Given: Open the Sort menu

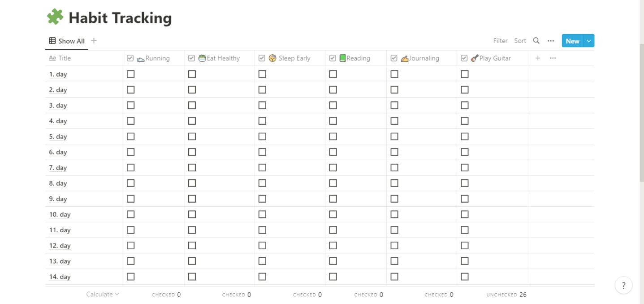Looking at the screenshot, I should [520, 41].
